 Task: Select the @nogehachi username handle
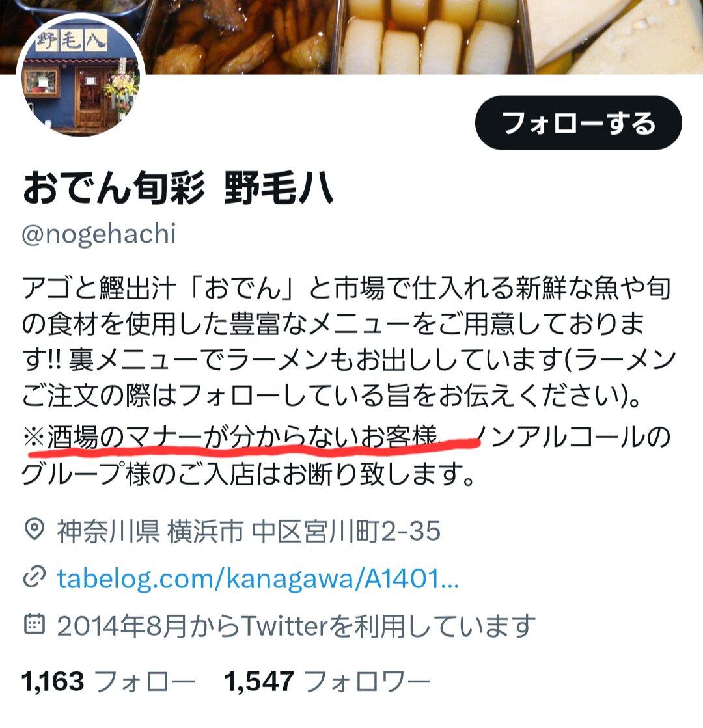click(99, 234)
